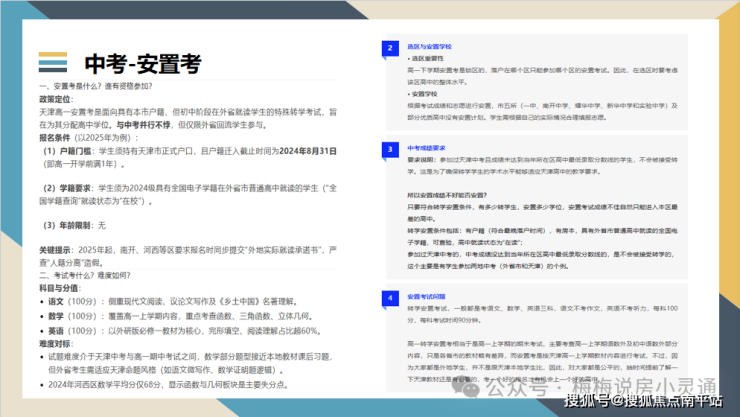Screen dimensions: 740x417
Task: Open the 安置考试问题 section heading
Action: pyautogui.click(x=427, y=297)
